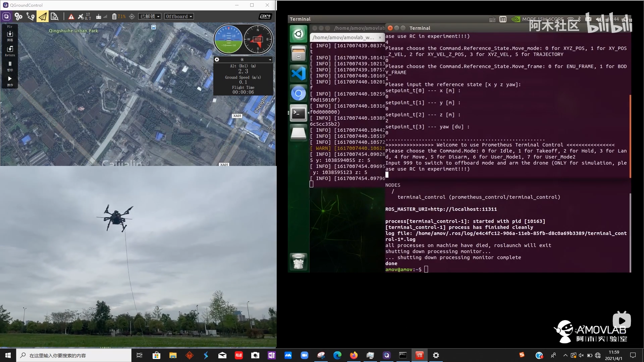This screenshot has height=362, width=644.
Task: Close the front Terminal window
Action: (390, 28)
